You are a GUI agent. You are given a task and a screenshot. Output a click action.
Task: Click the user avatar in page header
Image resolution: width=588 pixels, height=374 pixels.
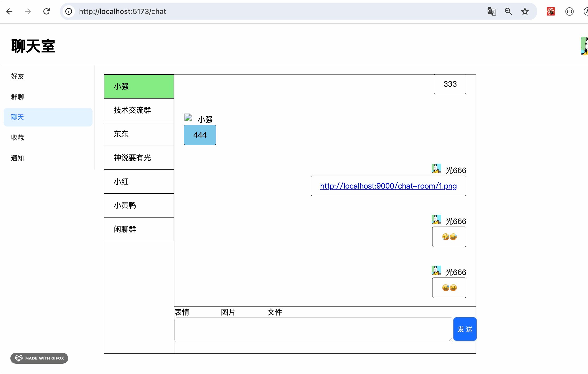tap(584, 46)
